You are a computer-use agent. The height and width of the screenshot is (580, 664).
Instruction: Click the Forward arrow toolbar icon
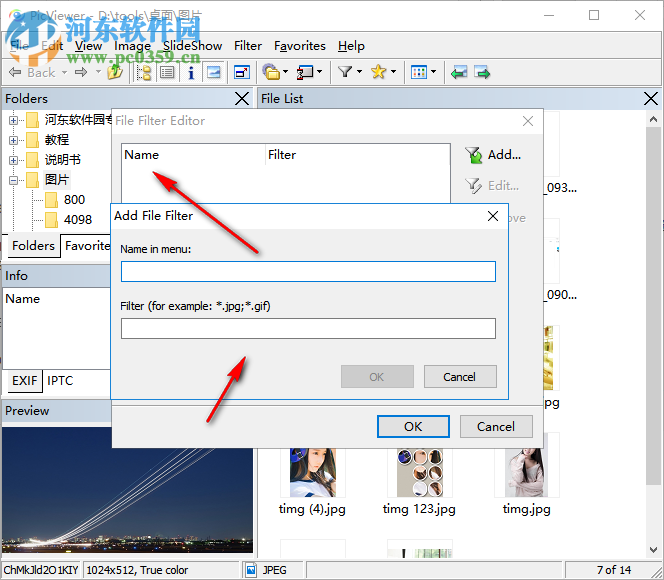(81, 72)
